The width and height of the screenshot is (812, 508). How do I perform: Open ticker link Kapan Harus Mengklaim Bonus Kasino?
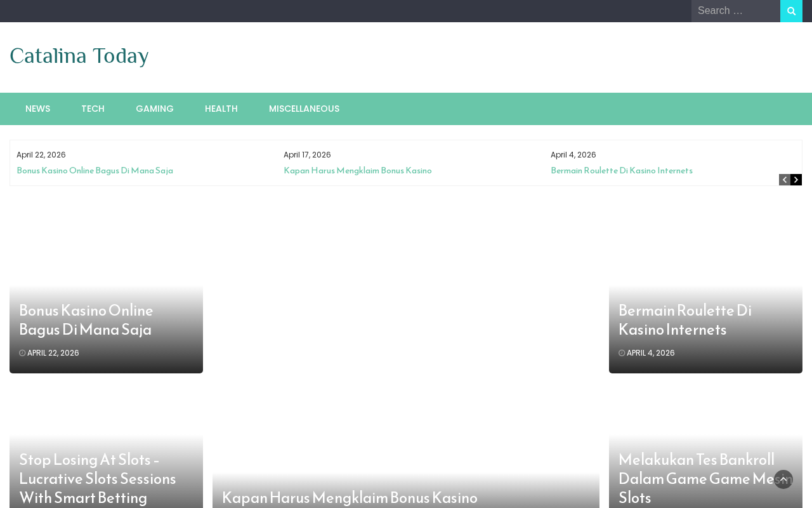[358, 171]
